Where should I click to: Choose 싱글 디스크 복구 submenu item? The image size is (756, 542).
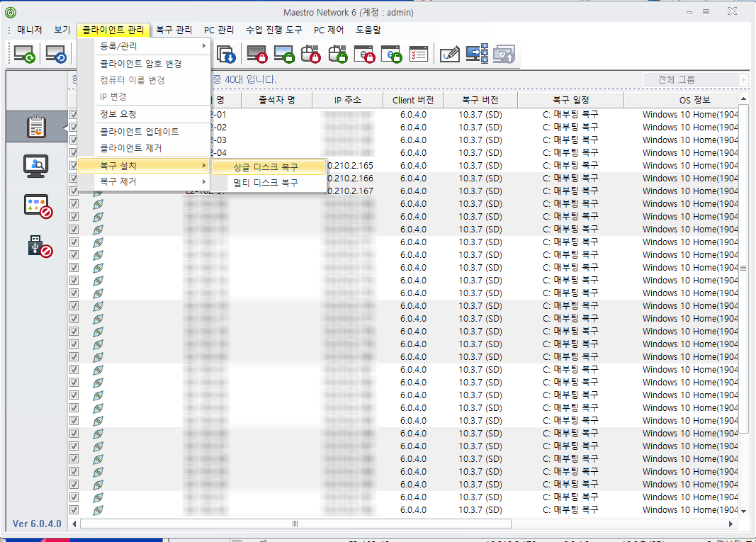269,166
